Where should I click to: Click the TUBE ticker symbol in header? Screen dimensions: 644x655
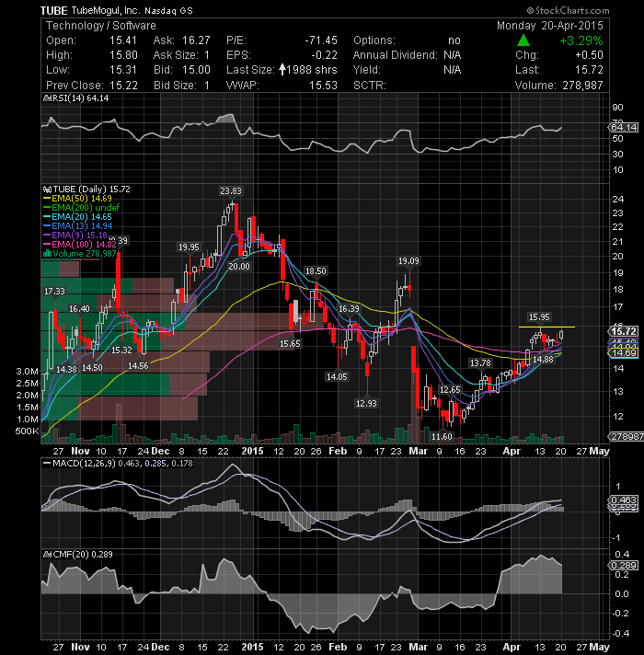[x=54, y=11]
